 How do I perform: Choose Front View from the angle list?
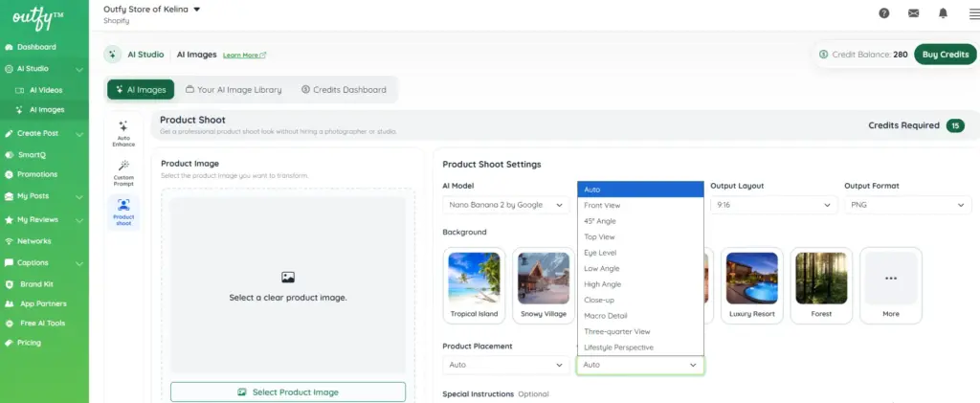[x=640, y=205]
